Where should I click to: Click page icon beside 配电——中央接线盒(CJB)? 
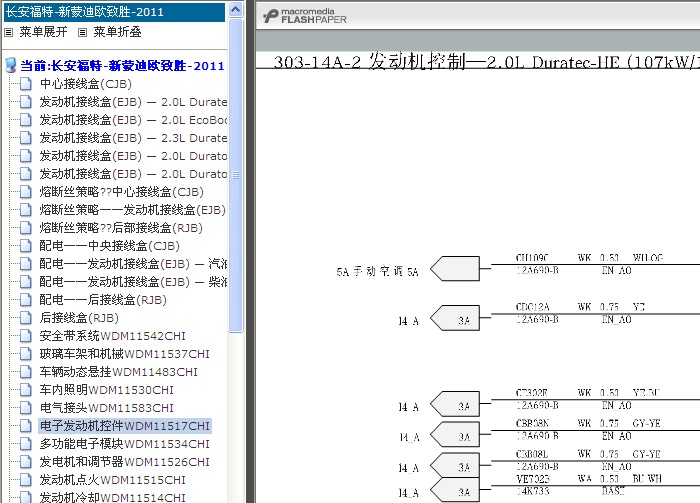click(x=26, y=246)
